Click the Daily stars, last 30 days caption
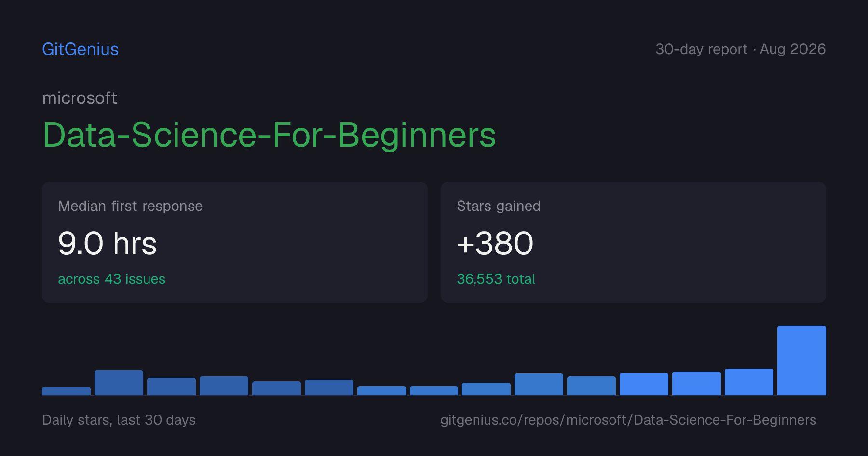The image size is (868, 456). [x=119, y=420]
